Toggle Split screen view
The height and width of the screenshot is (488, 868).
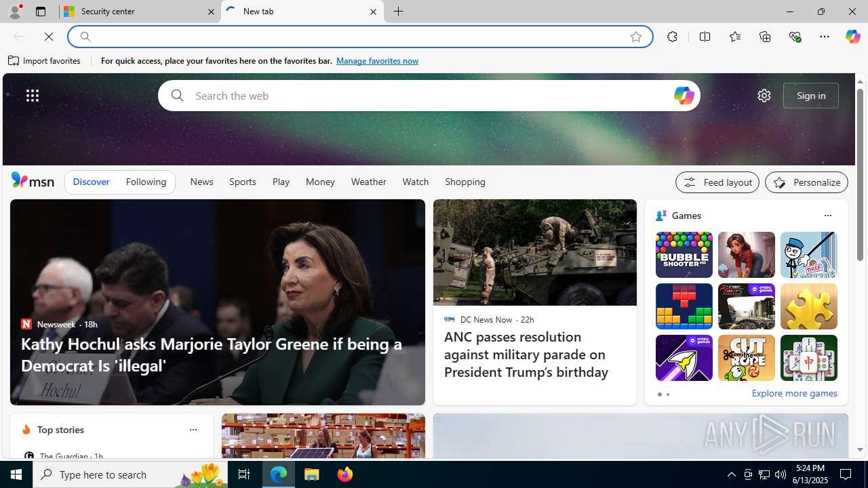pos(705,37)
